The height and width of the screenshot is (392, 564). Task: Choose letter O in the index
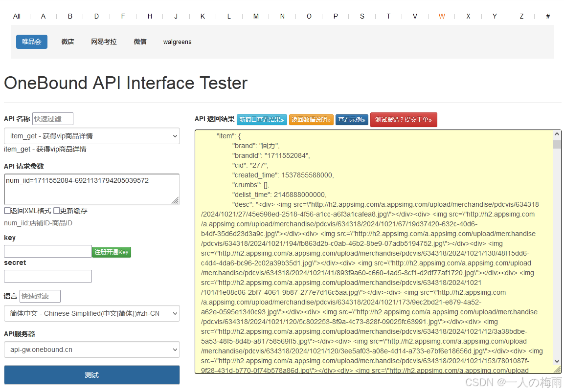point(309,16)
